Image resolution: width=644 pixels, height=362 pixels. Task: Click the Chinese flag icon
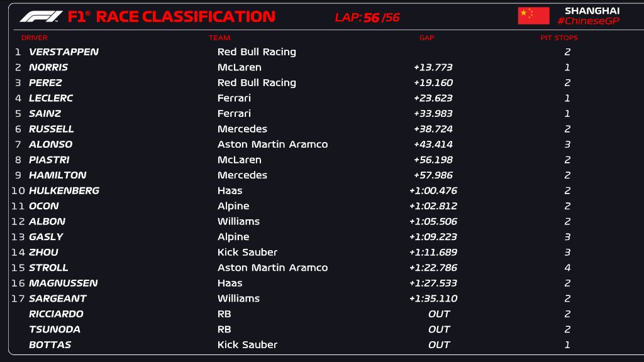533,16
